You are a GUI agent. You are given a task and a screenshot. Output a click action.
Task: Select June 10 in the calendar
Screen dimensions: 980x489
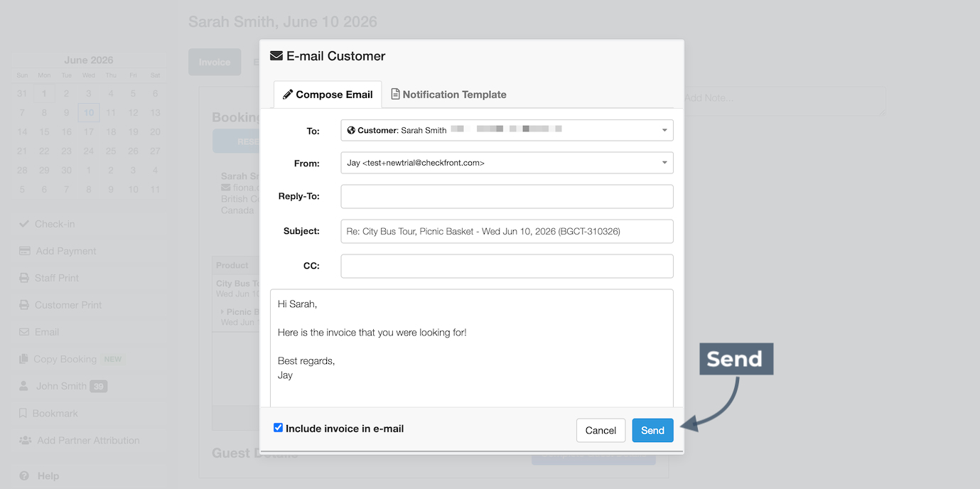(88, 112)
